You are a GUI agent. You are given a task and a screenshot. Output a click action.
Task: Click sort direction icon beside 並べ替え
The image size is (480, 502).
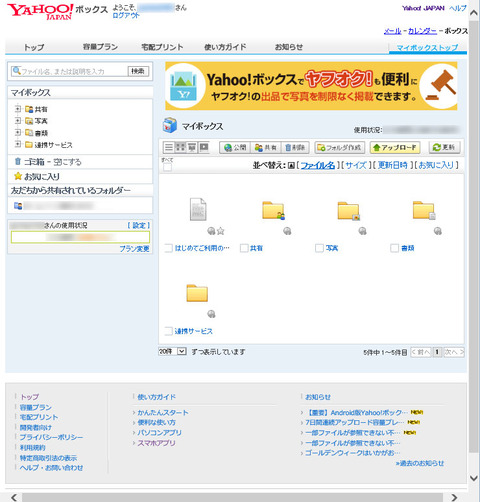pyautogui.click(x=291, y=165)
